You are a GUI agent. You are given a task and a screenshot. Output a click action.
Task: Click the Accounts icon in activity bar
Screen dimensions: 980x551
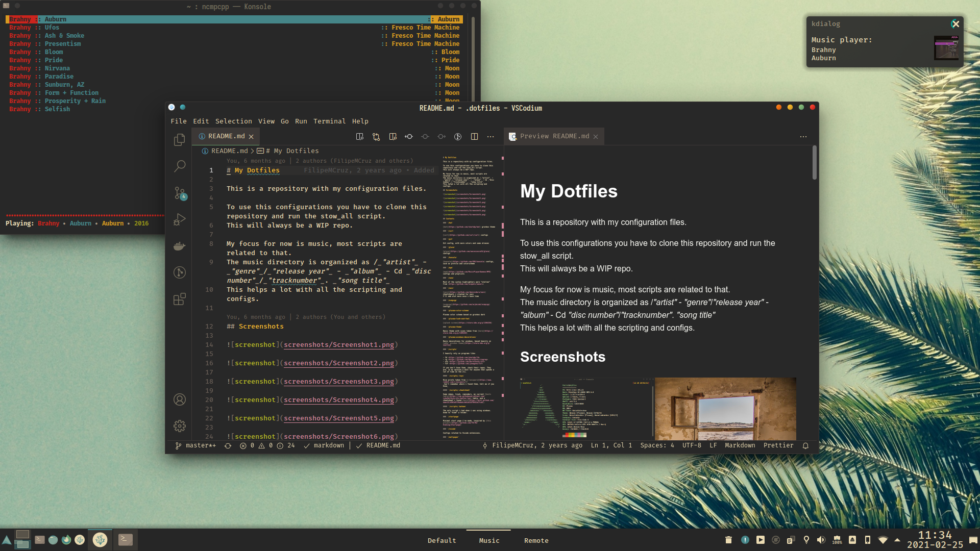pos(179,399)
